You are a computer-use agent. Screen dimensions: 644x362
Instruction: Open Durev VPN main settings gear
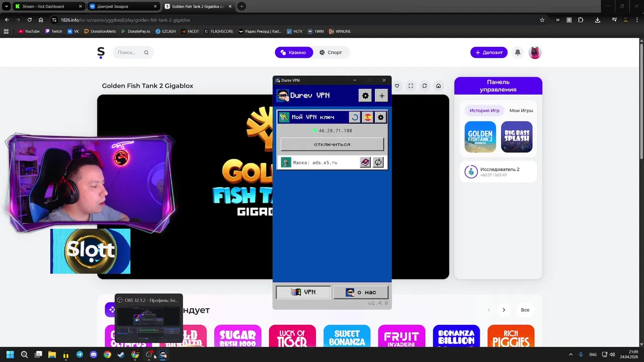pos(365,96)
